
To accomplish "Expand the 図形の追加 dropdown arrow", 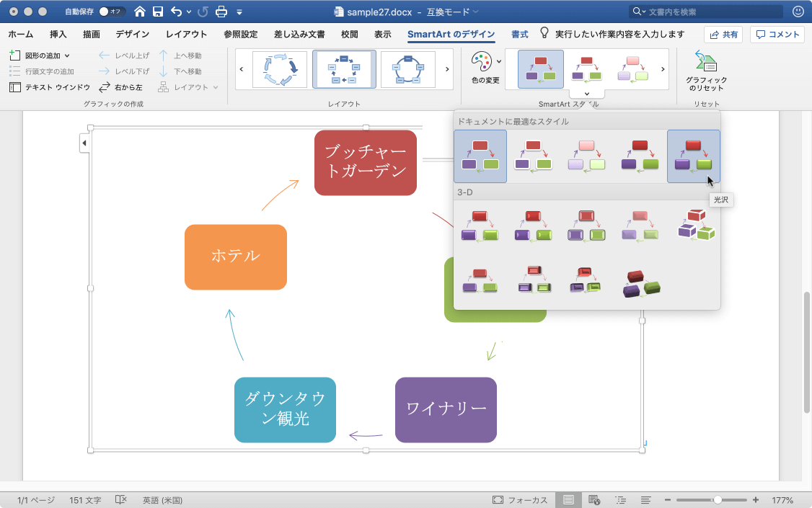I will 67,55.
